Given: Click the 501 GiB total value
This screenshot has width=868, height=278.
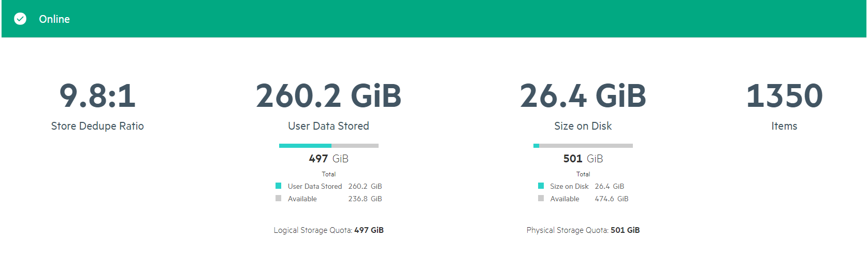Looking at the screenshot, I should (x=583, y=159).
